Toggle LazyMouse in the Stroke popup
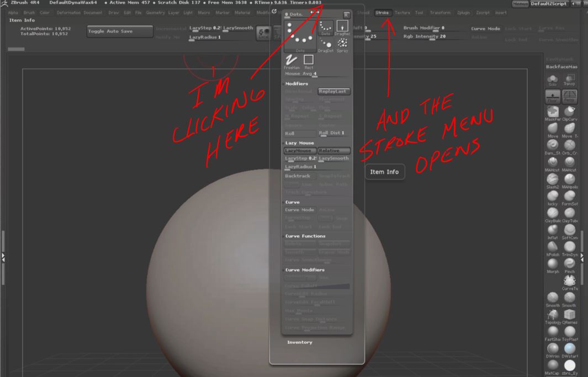 (x=300, y=151)
